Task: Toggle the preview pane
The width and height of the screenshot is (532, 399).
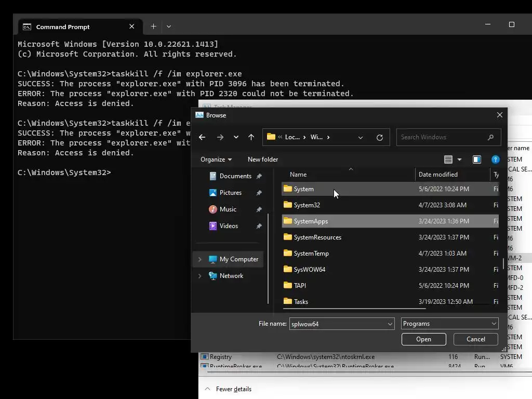Action: coord(477,159)
